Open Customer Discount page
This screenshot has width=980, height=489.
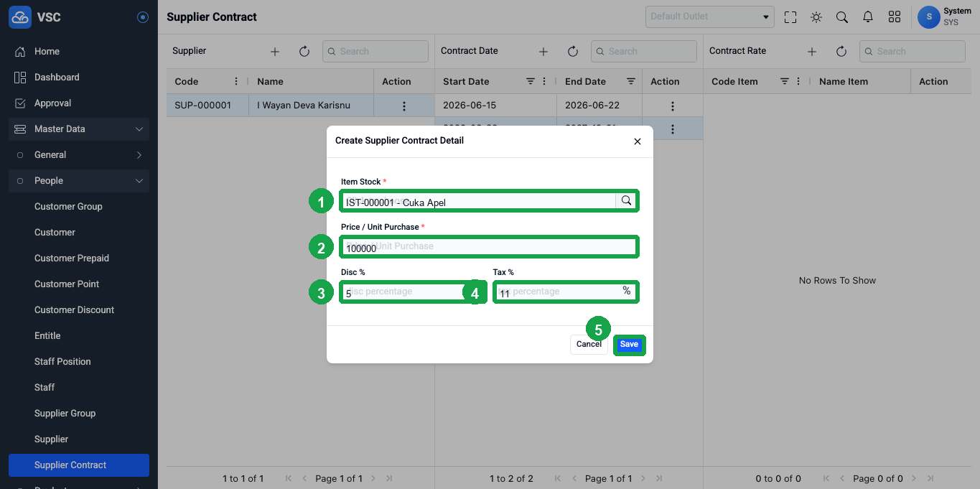79,310
